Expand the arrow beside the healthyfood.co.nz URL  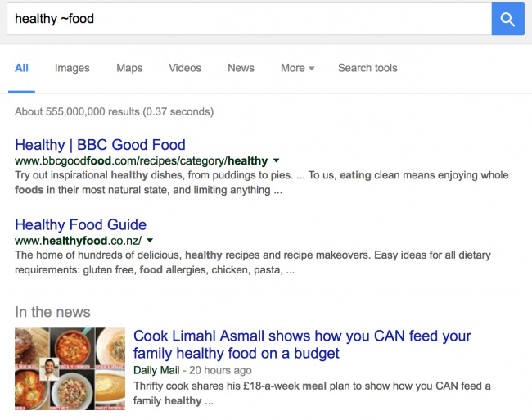(151, 241)
